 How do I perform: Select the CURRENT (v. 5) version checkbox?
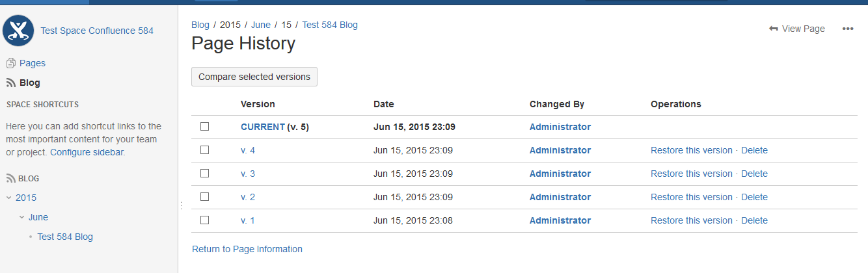(205, 127)
